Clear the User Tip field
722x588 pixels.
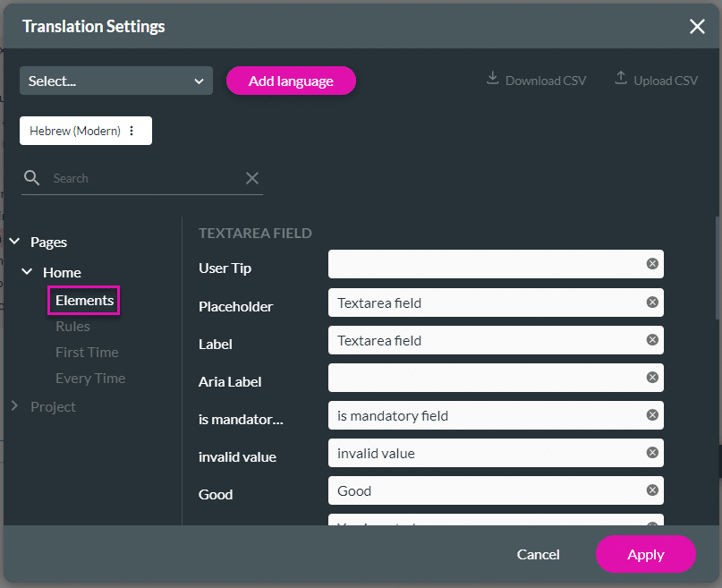point(652,264)
